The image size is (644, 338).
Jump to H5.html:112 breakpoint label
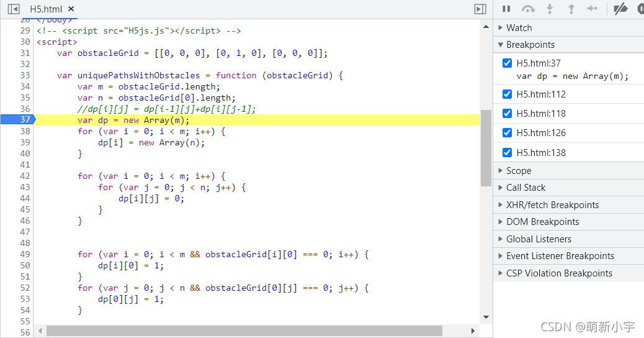click(x=541, y=94)
